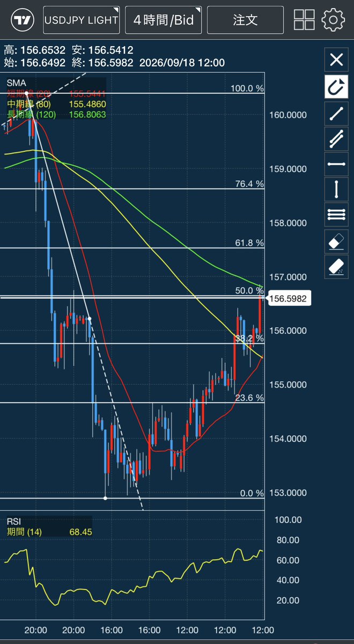354x644 pixels.
Task: Tap the 158.0000 price axis label
Action: tap(289, 223)
